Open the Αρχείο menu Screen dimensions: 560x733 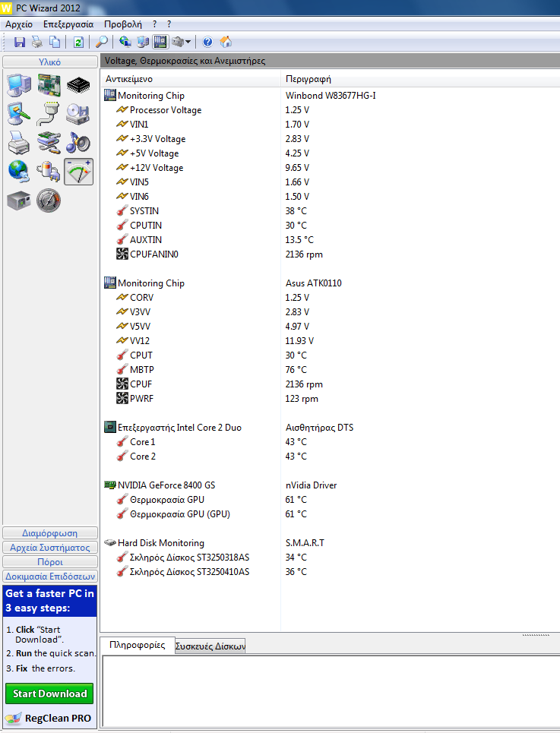tap(19, 24)
